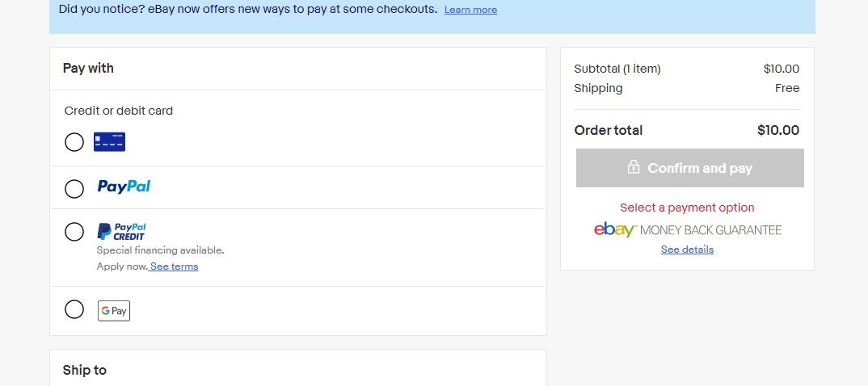Select the PayPal Credit radio option

[74, 233]
